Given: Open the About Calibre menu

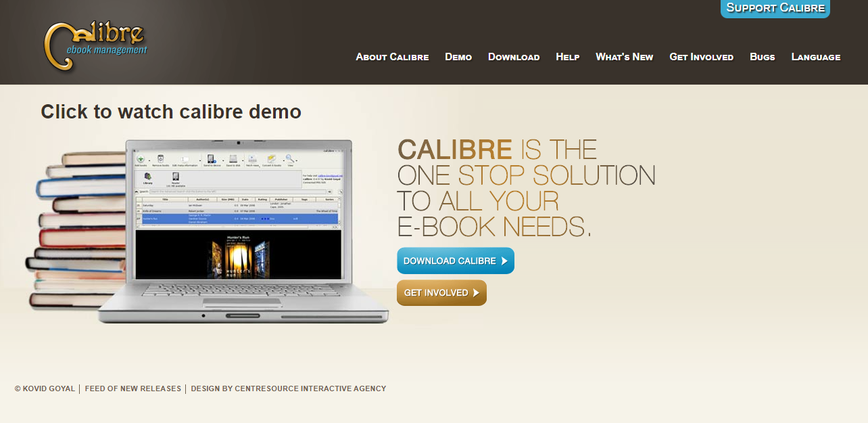Looking at the screenshot, I should (x=392, y=57).
